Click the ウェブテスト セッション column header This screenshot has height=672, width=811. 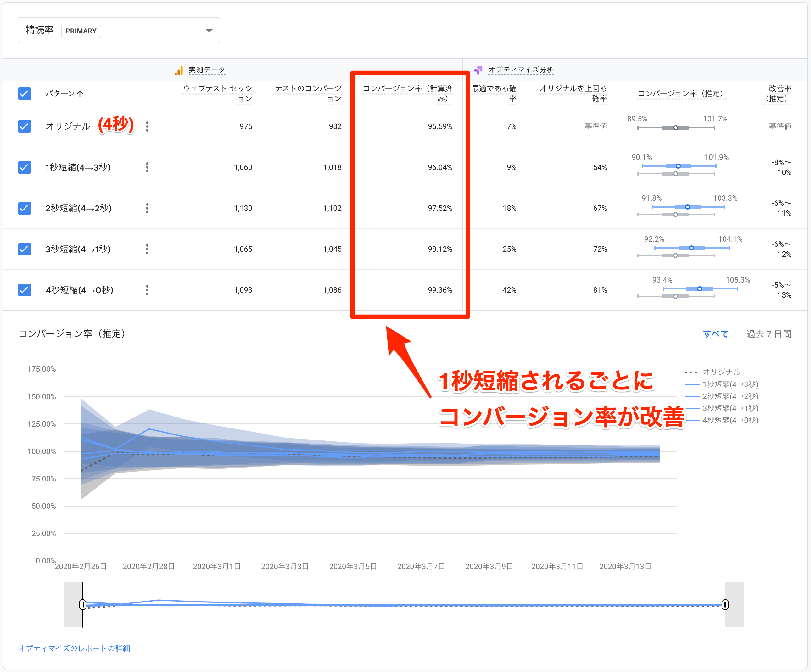[217, 93]
